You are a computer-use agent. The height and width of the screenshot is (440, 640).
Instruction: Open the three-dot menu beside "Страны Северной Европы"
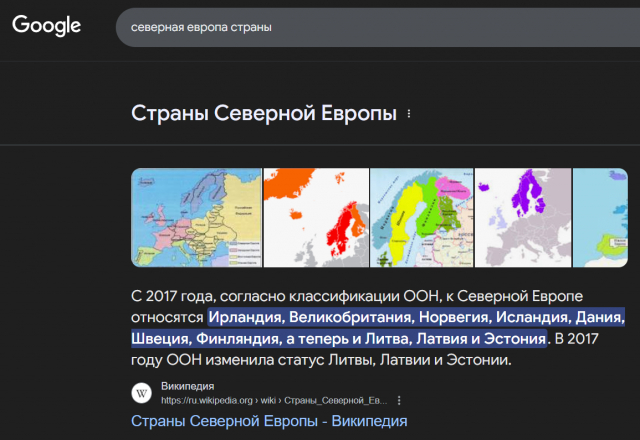pos(409,114)
